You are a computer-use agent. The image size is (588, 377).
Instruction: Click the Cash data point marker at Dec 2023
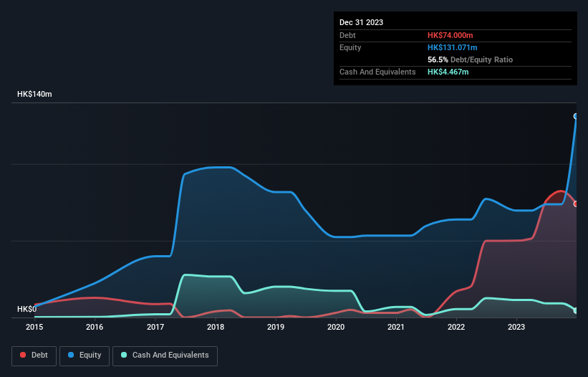click(576, 310)
